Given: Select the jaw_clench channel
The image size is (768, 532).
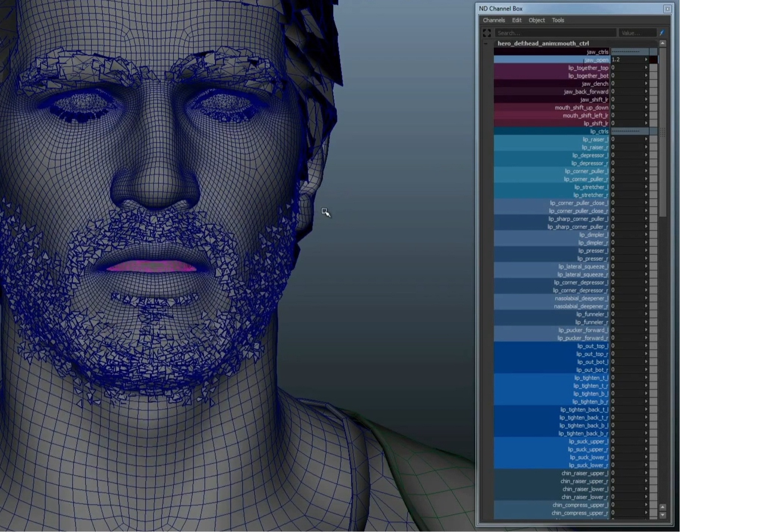Looking at the screenshot, I should 552,83.
